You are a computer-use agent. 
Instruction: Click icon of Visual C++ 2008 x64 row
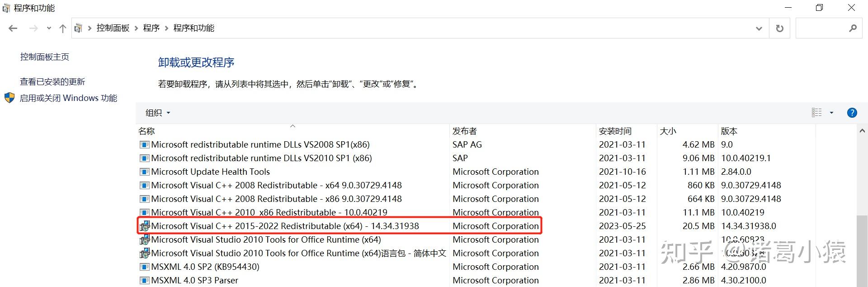(144, 186)
